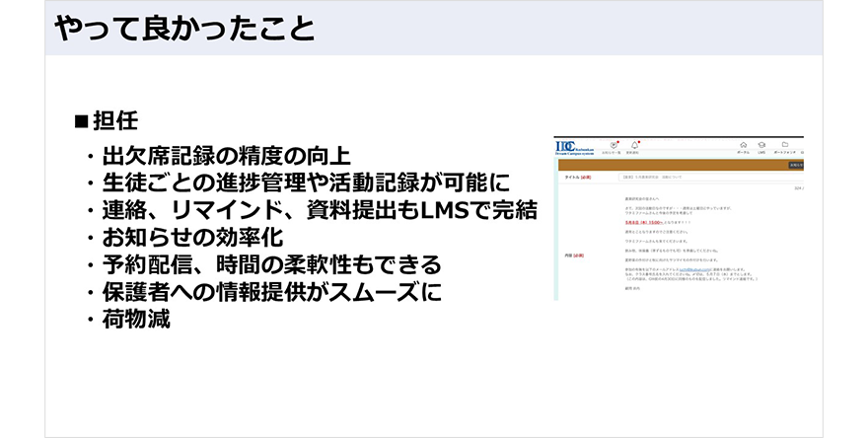Open the お知らせ一覧 announcements icon
This screenshot has width=868, height=438.
pyautogui.click(x=614, y=146)
